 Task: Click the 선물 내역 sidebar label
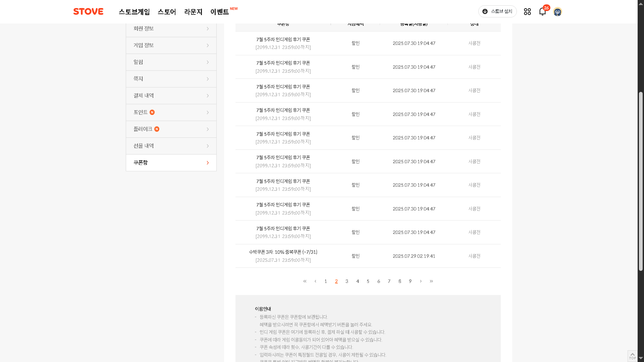(144, 146)
